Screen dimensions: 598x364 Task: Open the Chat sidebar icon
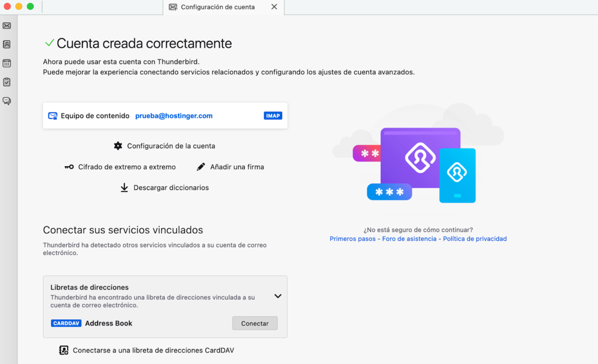coord(7,101)
